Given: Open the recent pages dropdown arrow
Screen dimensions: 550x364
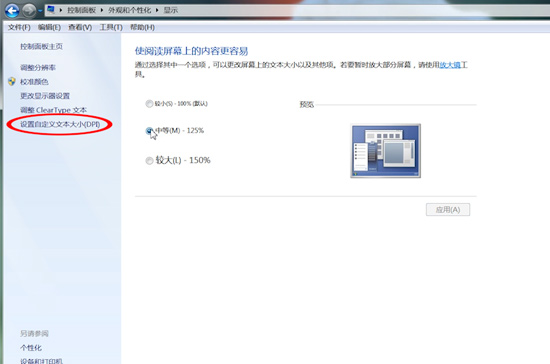Looking at the screenshot, I should [x=40, y=11].
